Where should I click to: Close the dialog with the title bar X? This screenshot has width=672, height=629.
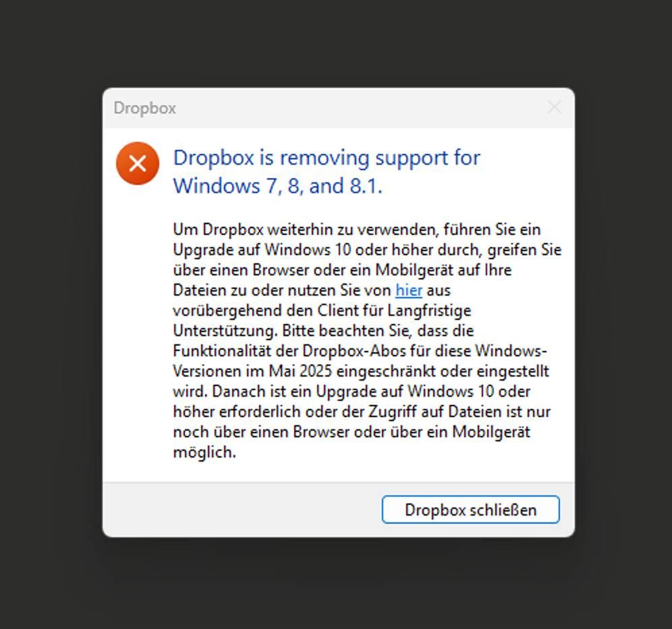pyautogui.click(x=554, y=107)
